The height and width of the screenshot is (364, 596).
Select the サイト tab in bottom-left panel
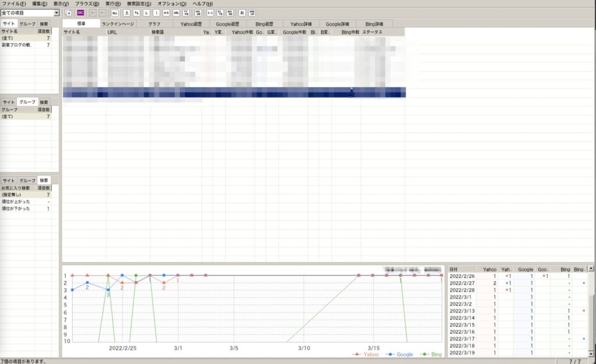[9, 181]
